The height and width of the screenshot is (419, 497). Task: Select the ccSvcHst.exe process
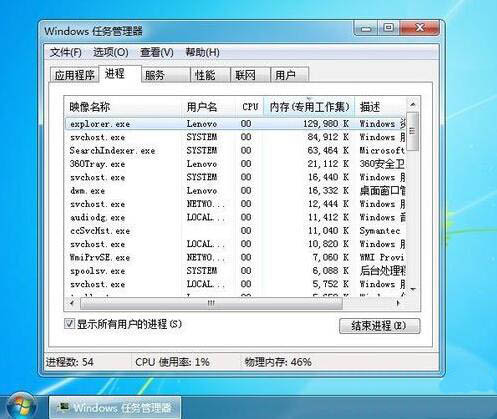pyautogui.click(x=235, y=231)
